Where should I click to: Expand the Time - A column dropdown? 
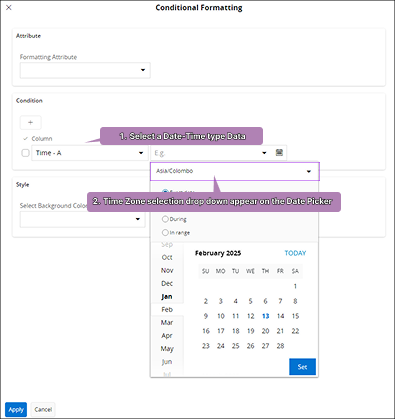pos(90,153)
